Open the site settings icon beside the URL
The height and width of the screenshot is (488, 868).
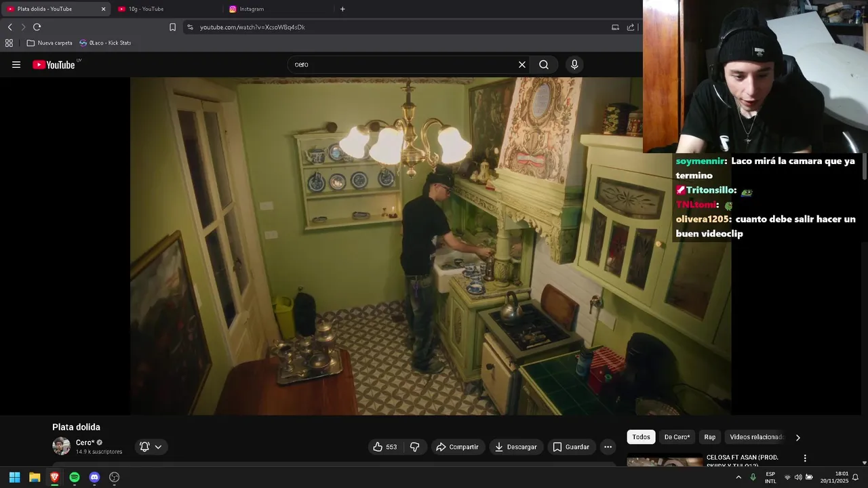coord(190,27)
